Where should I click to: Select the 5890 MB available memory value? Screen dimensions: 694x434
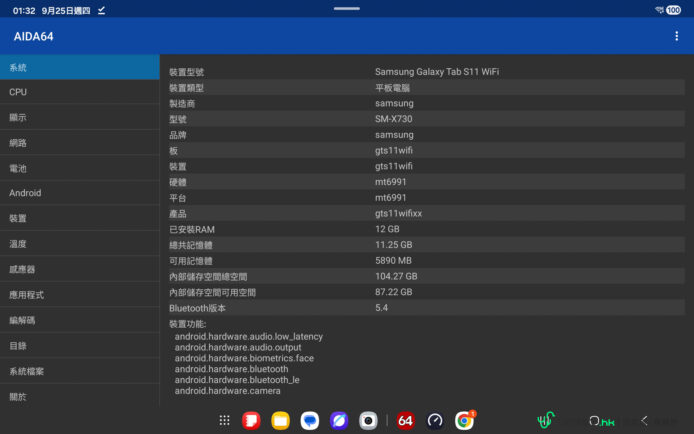[x=393, y=261]
